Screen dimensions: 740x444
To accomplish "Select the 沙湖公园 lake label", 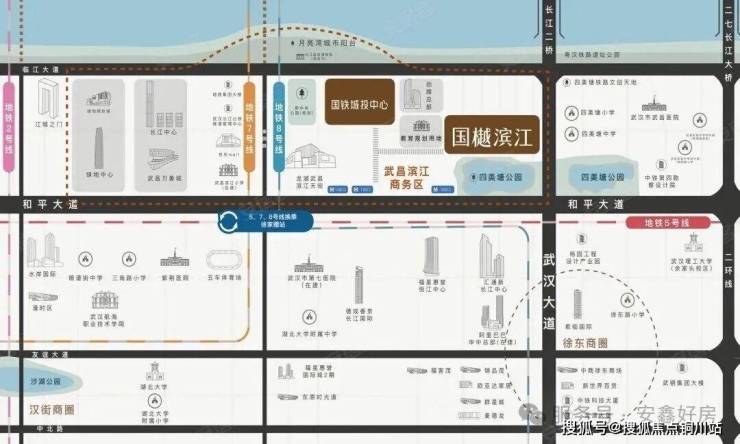I will pyautogui.click(x=45, y=381).
